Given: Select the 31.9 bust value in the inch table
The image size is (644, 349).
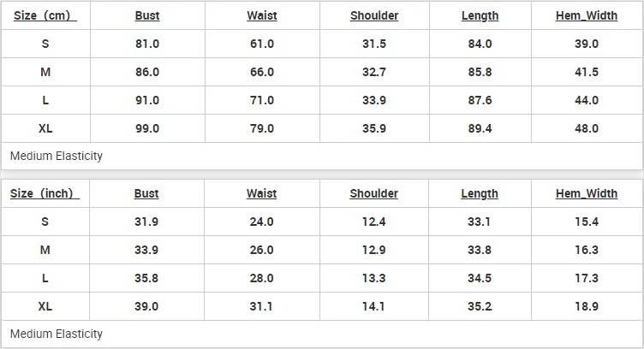Looking at the screenshot, I should pyautogui.click(x=147, y=222).
